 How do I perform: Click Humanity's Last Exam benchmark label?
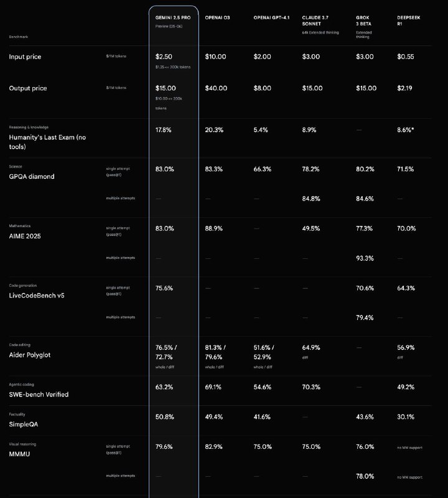47,142
